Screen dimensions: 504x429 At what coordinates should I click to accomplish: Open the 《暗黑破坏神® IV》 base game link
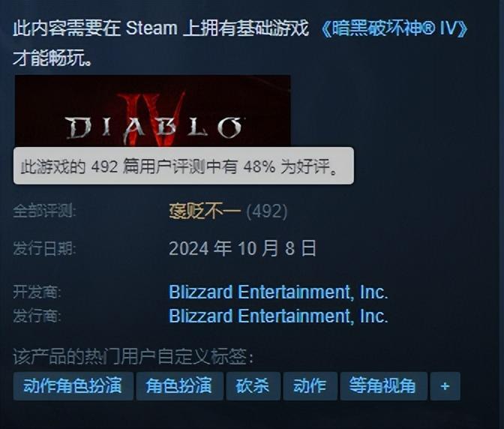394,29
